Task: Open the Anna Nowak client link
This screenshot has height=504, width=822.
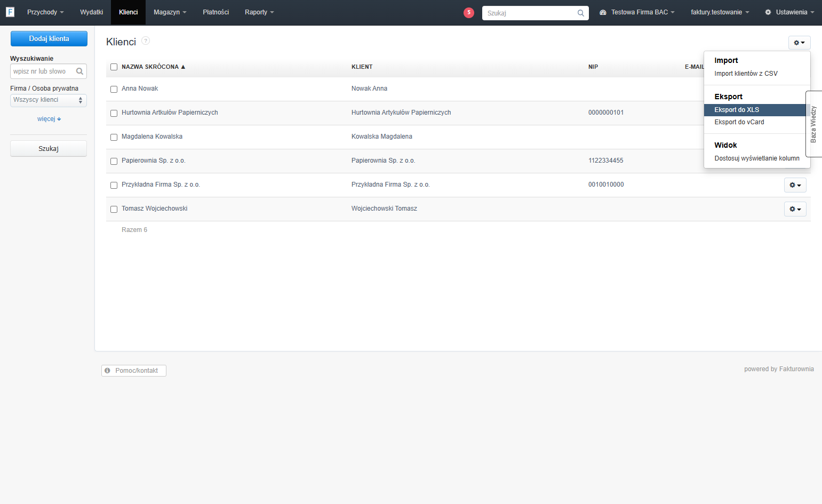Action: tap(140, 89)
